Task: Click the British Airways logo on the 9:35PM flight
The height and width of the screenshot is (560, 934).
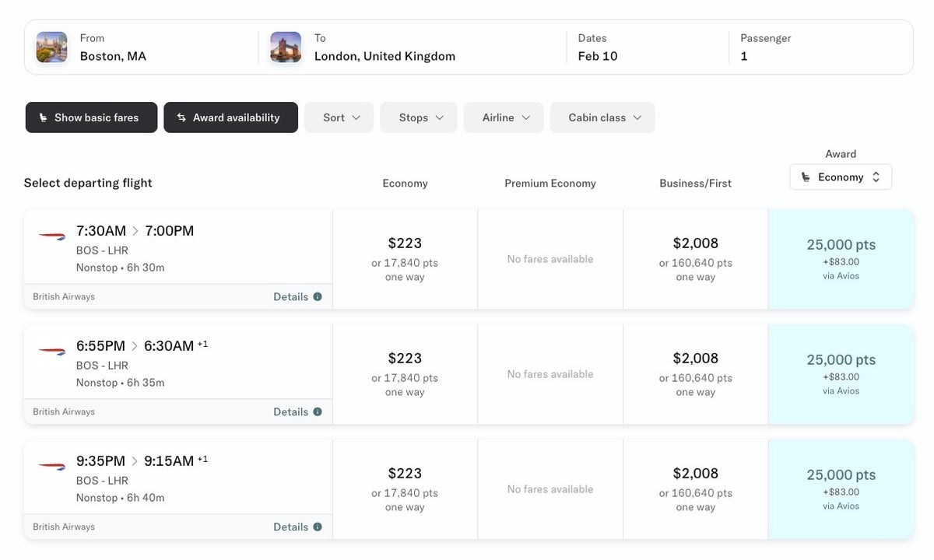Action: click(51, 467)
